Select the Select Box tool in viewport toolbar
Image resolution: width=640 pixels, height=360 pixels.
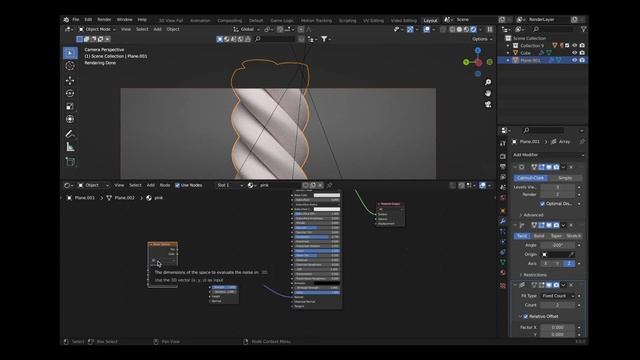click(70, 53)
